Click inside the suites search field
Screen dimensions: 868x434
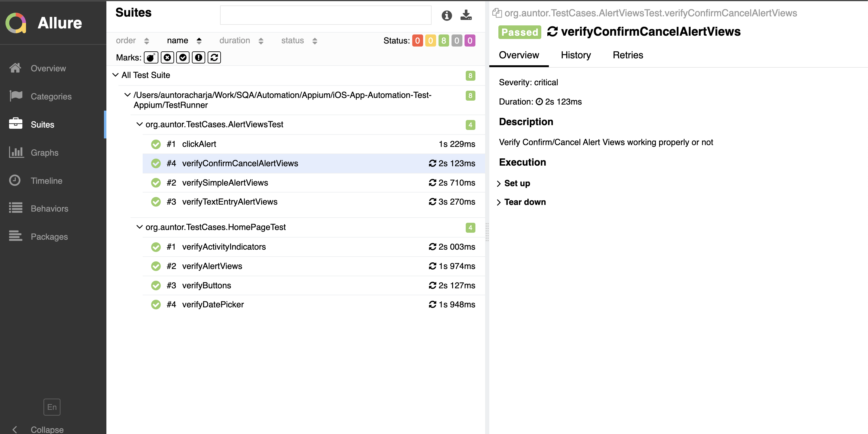coord(325,15)
